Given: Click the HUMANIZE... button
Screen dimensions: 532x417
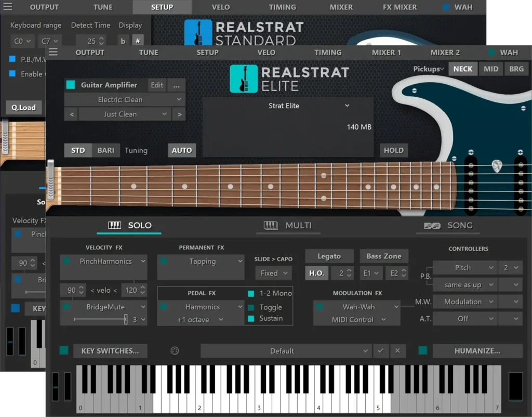Looking at the screenshot, I should pos(477,351).
